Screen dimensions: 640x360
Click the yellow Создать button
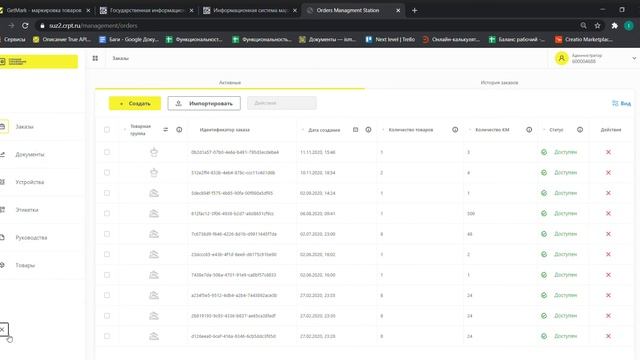[x=135, y=104]
